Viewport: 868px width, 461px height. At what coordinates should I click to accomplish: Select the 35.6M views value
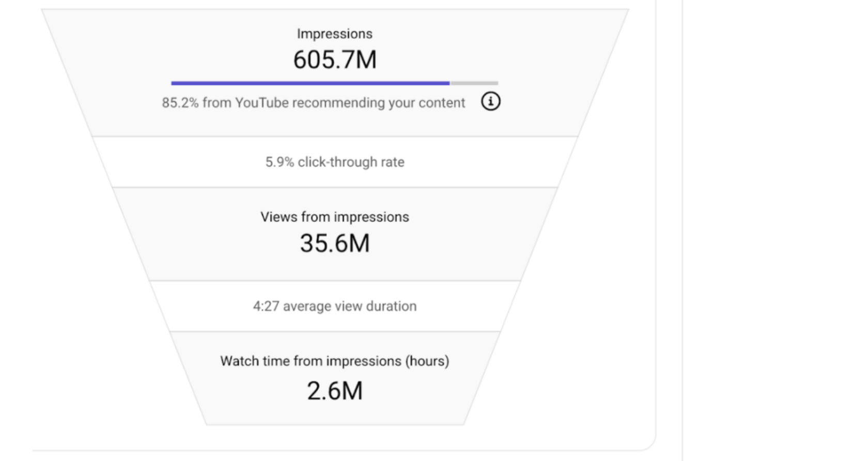point(334,243)
